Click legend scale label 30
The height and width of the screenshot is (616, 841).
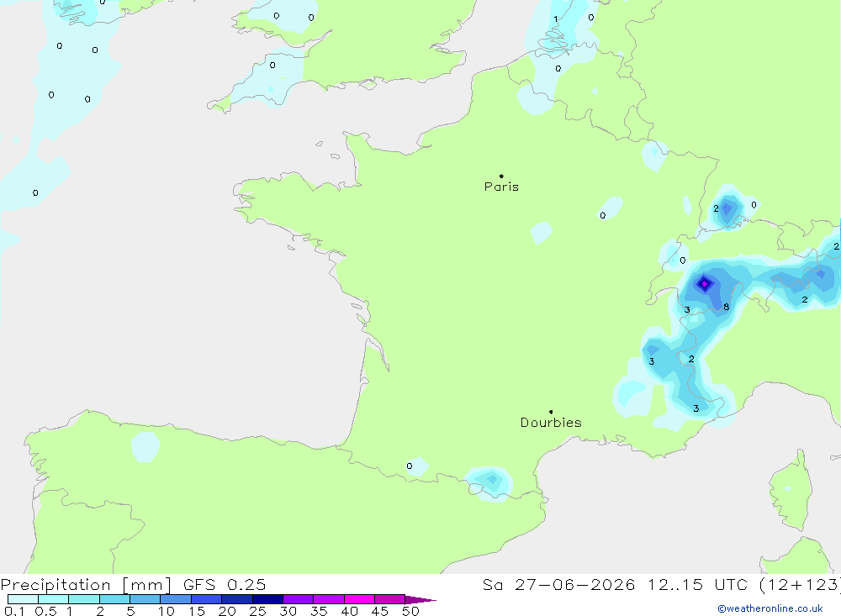click(x=288, y=611)
